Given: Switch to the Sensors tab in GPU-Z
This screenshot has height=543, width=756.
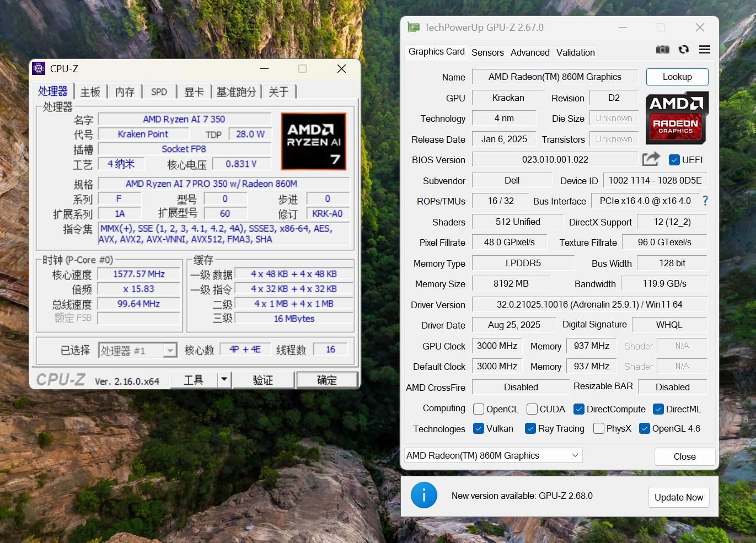Looking at the screenshot, I should click(x=487, y=52).
